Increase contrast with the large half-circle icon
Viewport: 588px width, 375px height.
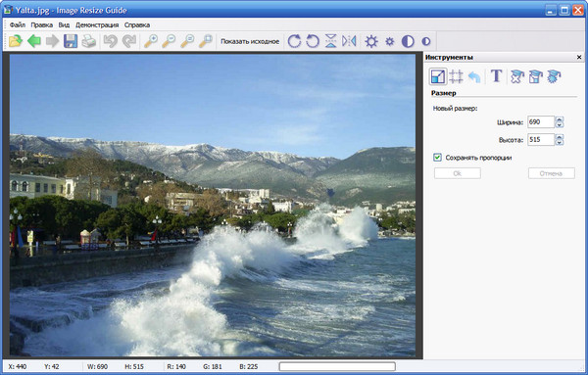pyautogui.click(x=408, y=41)
